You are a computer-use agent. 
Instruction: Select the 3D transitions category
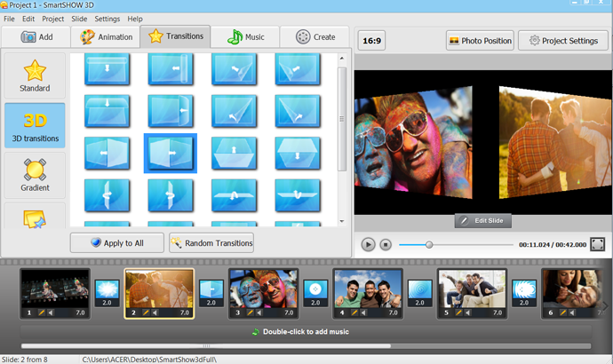(x=35, y=126)
